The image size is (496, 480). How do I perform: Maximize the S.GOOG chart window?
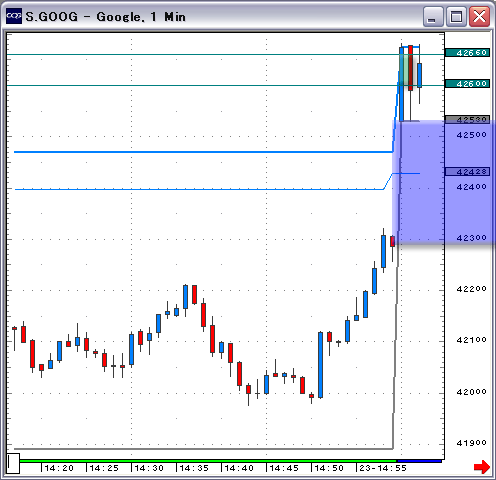456,16
